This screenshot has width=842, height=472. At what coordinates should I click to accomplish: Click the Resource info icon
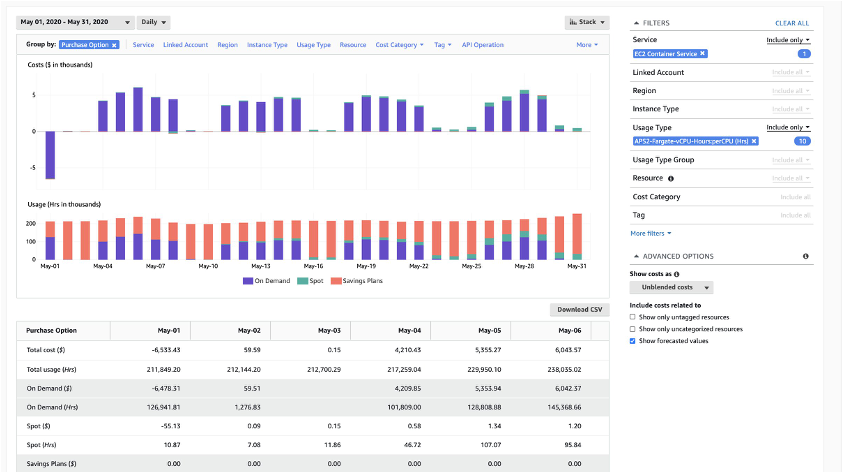tap(670, 178)
